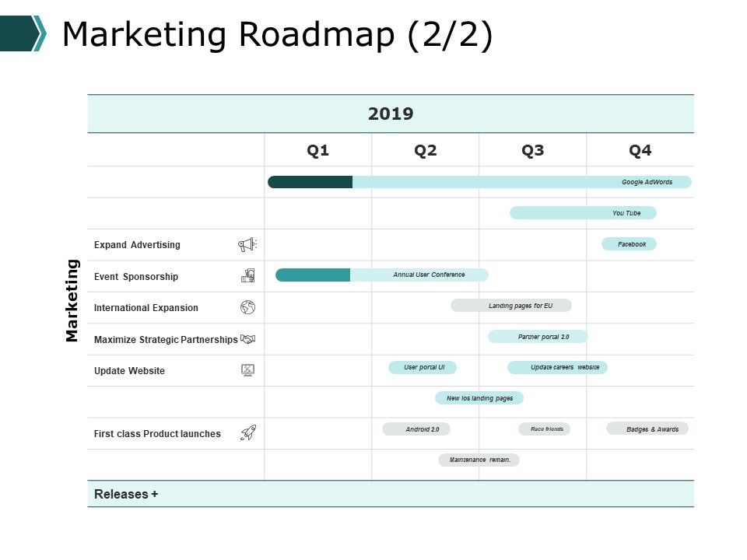Click the megaphone icon beside Expand Advertising
The image size is (747, 560).
point(247,245)
